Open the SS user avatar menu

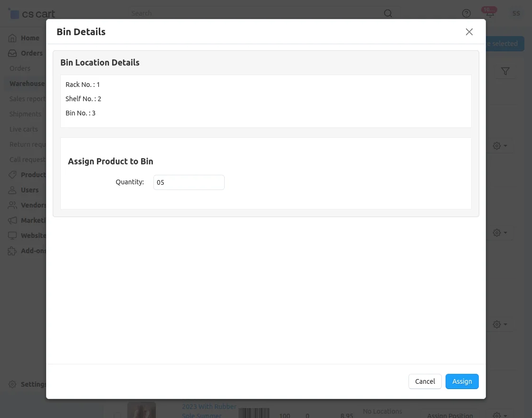(x=516, y=13)
